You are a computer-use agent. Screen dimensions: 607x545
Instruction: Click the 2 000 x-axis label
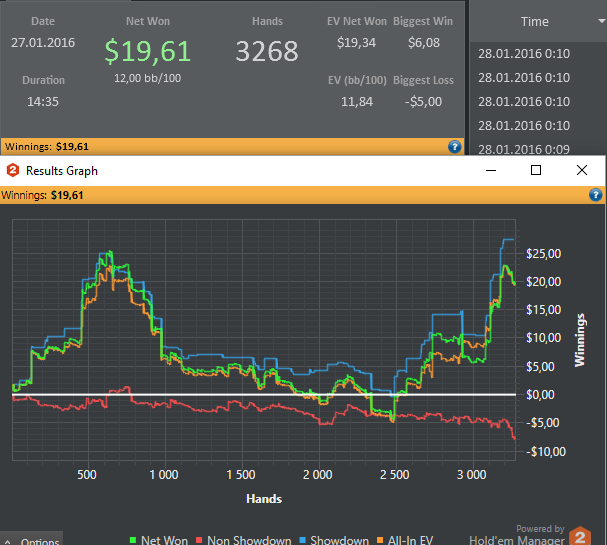(x=317, y=475)
